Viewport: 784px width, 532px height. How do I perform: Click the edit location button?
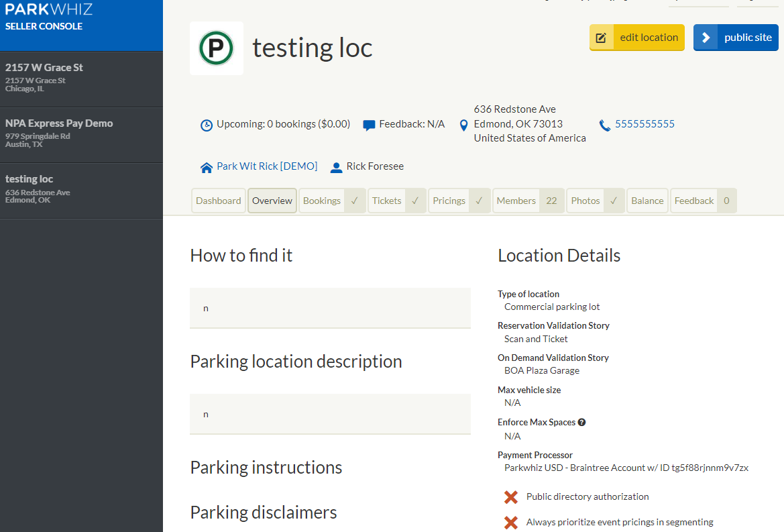[637, 38]
